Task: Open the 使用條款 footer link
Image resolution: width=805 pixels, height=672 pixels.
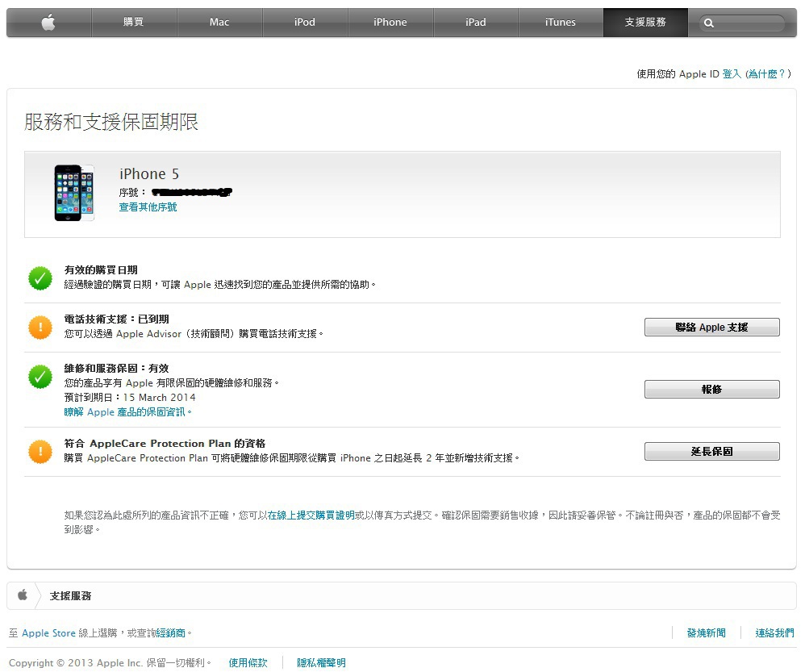Action: [248, 663]
